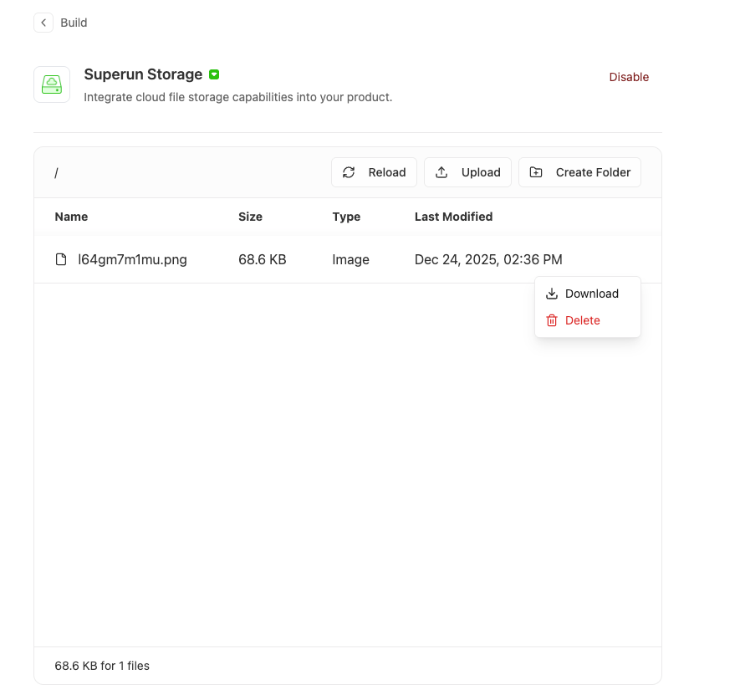Sort by the Name column header
The image size is (740, 700).
pyautogui.click(x=71, y=217)
